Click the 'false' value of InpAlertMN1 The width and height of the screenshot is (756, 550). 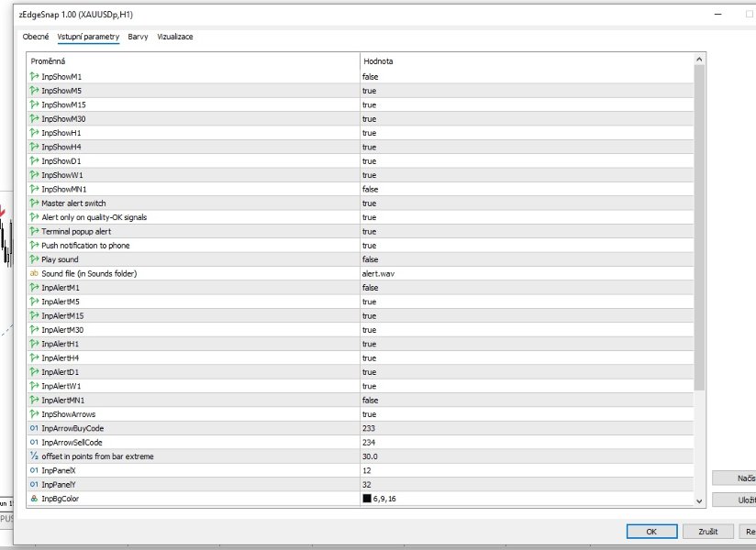371,401
